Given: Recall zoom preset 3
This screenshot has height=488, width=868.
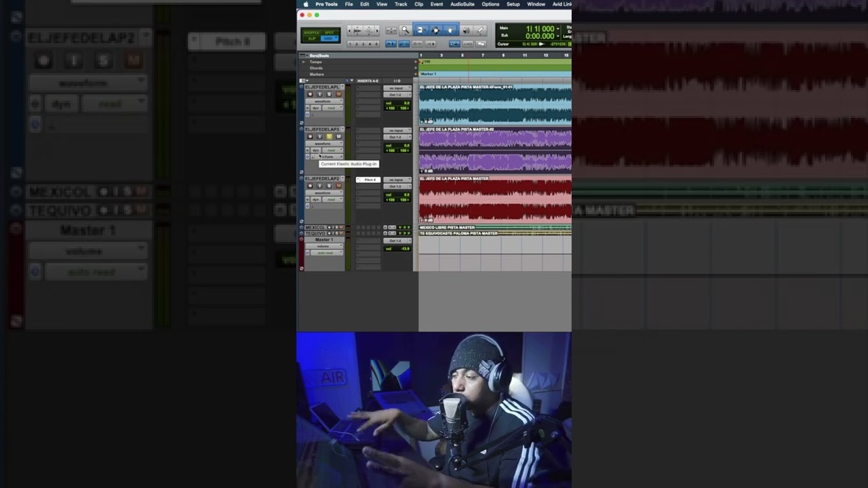Looking at the screenshot, I should [x=363, y=44].
